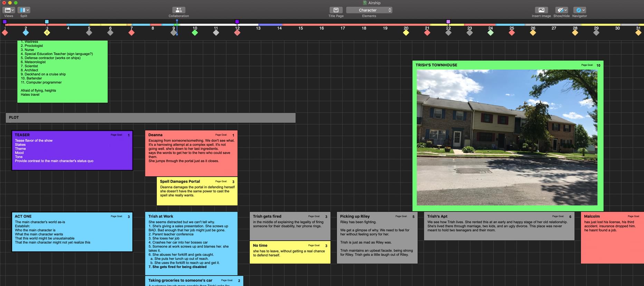The width and height of the screenshot is (644, 286).
Task: Select the blue ACT ONE card
Action: 72,232
